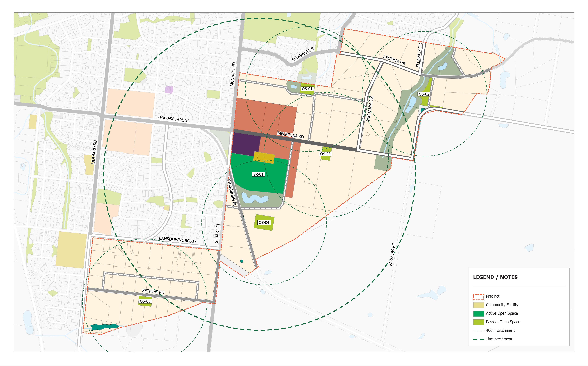Select the LAURINA DR road label
Screen dimensions: 588x366
click(x=394, y=60)
